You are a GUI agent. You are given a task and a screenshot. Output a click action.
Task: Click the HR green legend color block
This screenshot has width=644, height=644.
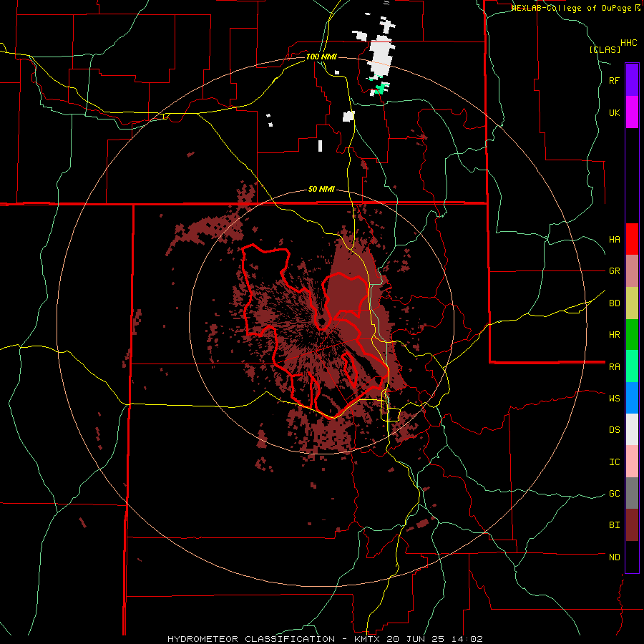[x=632, y=334]
